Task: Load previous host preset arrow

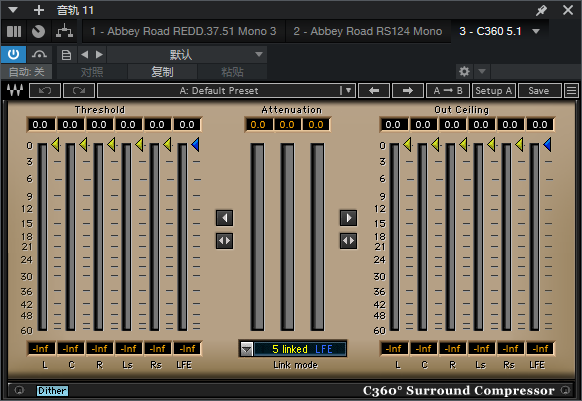Action: click(x=85, y=55)
